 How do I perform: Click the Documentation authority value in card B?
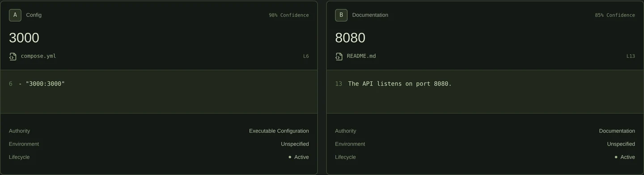(x=617, y=131)
